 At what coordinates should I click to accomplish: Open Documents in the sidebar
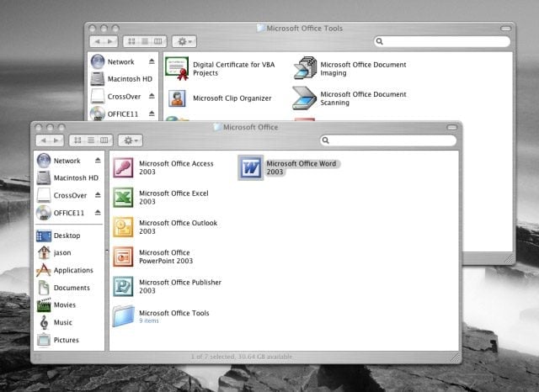pos(63,288)
